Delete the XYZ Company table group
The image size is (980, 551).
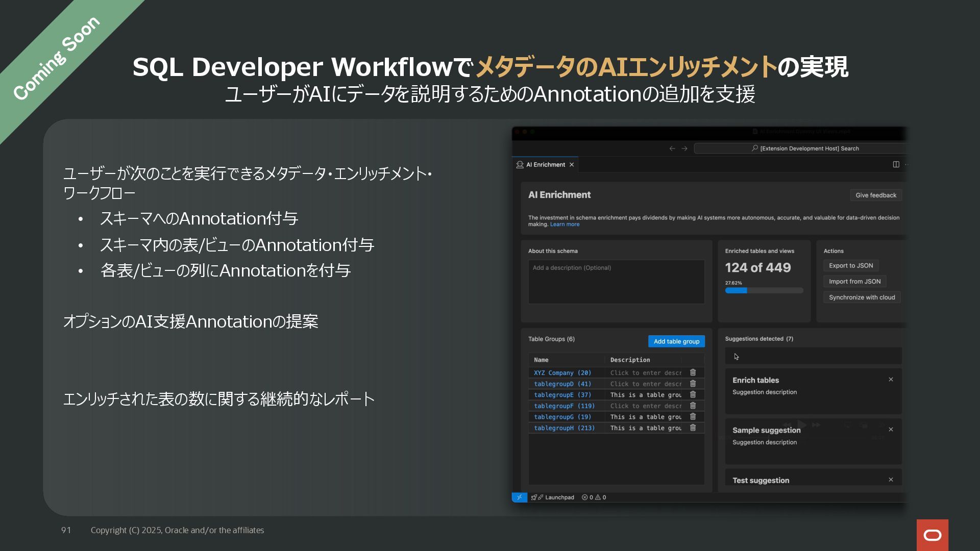[693, 372]
